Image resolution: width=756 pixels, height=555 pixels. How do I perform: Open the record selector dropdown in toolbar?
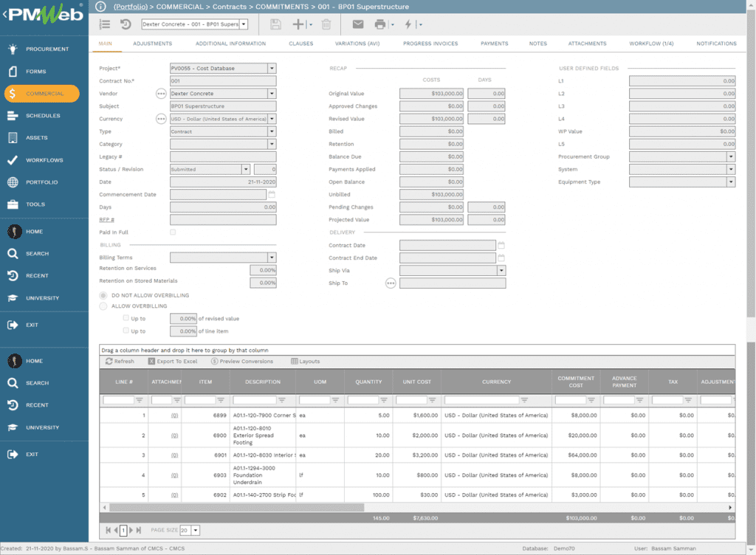(x=244, y=24)
